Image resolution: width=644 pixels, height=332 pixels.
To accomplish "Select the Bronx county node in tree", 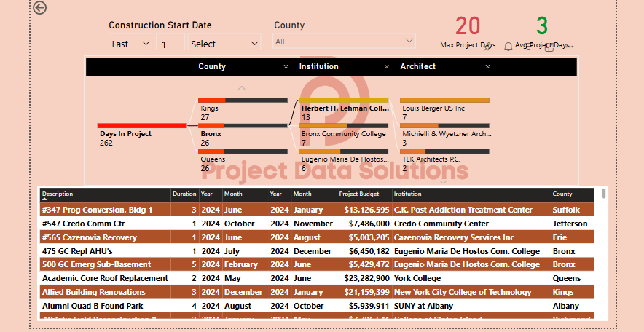I will click(243, 135).
